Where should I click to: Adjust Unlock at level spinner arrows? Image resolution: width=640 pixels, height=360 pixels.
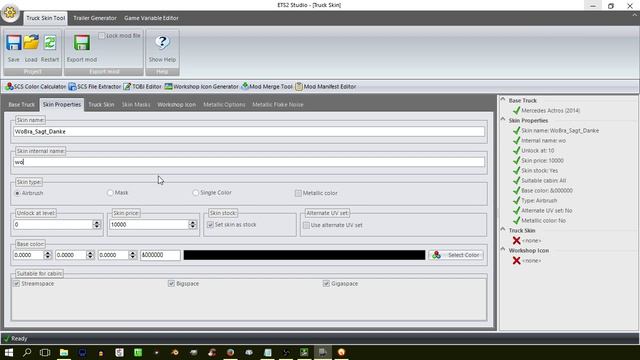tap(97, 224)
